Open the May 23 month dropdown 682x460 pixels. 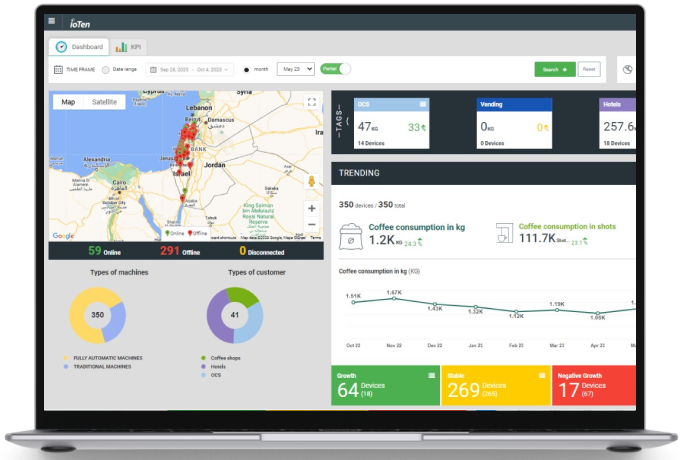tap(295, 69)
